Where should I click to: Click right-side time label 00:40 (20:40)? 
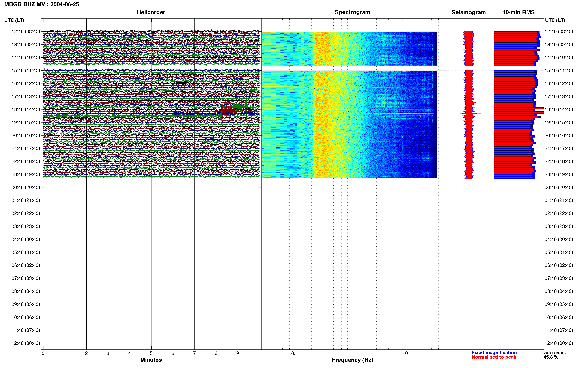tap(559, 187)
